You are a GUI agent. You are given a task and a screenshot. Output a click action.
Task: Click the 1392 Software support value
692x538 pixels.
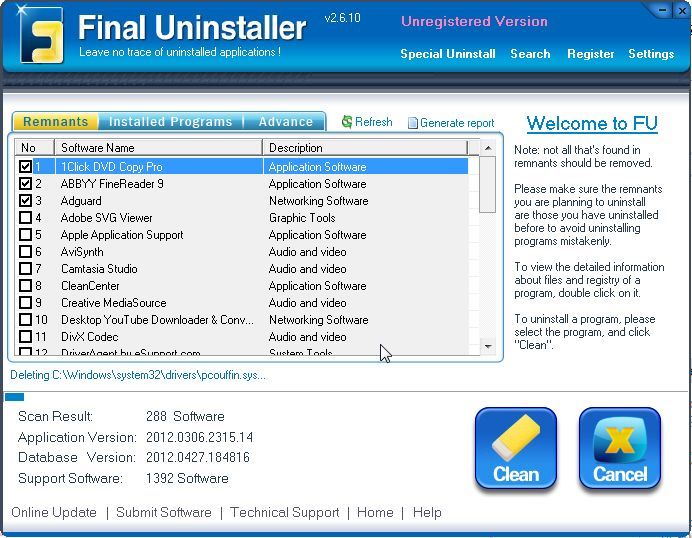pos(187,478)
